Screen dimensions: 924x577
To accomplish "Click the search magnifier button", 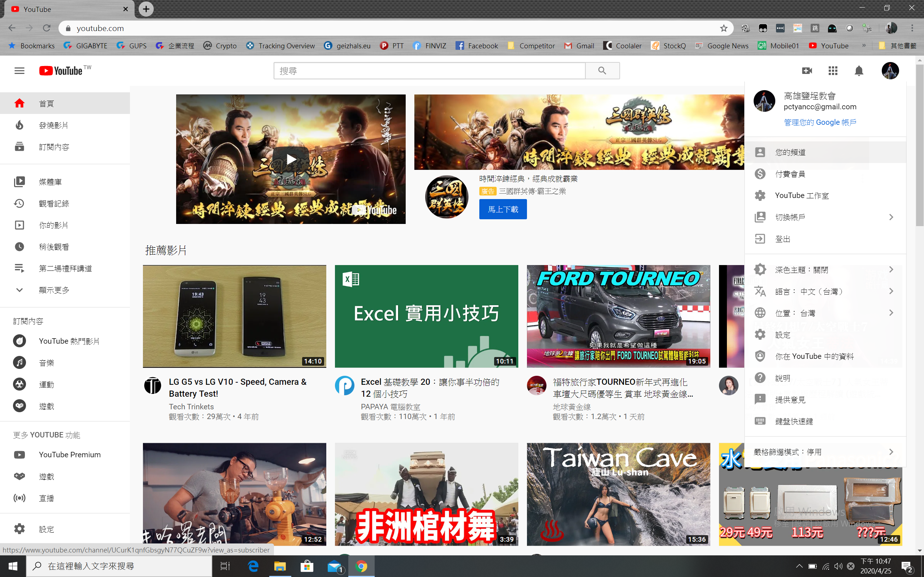I will 602,71.
